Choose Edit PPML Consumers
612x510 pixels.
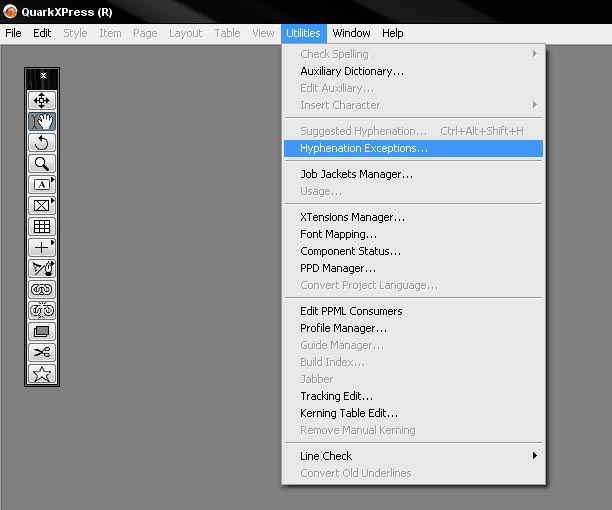[413, 311]
